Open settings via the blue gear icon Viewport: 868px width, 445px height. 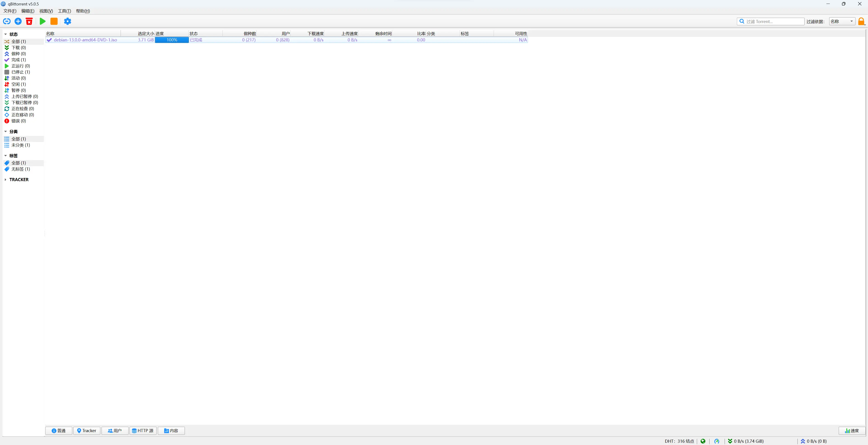pos(67,21)
